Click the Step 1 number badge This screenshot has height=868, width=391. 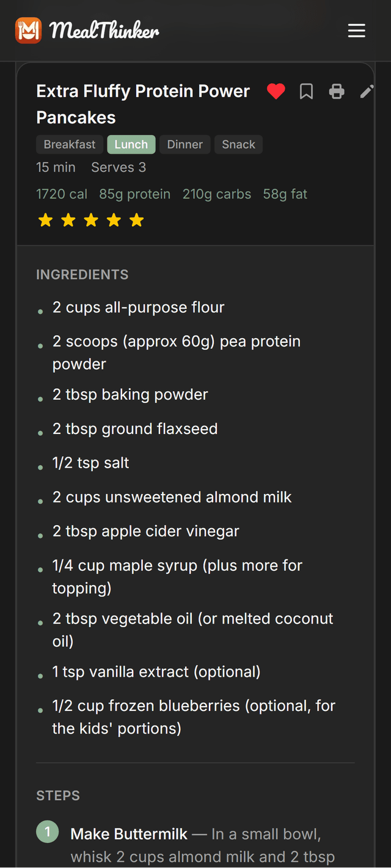coord(47,831)
